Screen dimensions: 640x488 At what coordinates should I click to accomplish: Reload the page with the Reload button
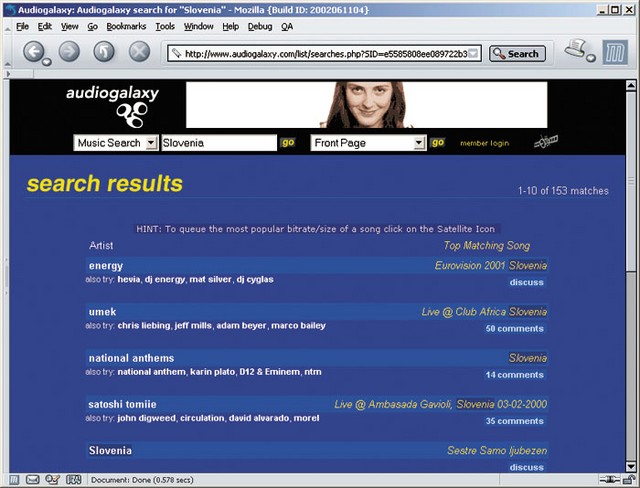(x=104, y=52)
